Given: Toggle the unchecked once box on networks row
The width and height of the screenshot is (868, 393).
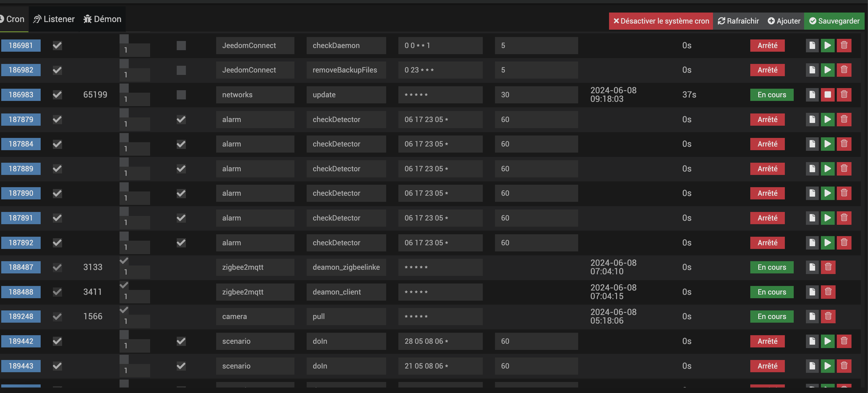Looking at the screenshot, I should 181,95.
